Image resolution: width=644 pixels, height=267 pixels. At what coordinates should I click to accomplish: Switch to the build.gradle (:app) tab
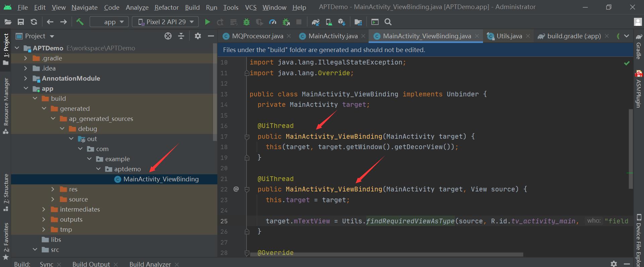(x=574, y=36)
